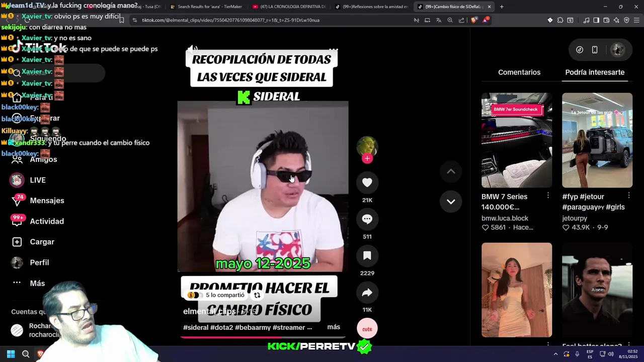Screen dimensions: 644x362
Task: Click the browser address bar URL
Action: [231, 20]
